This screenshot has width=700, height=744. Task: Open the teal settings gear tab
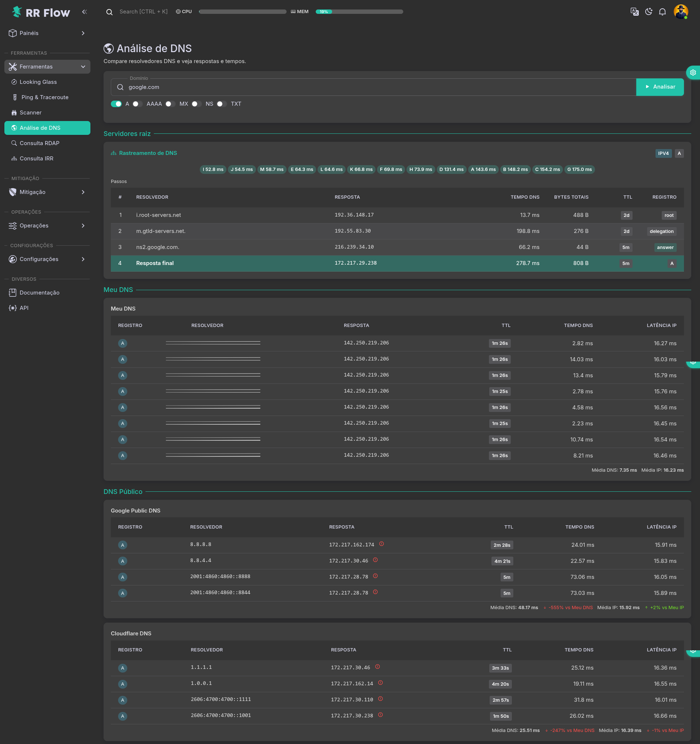point(693,73)
